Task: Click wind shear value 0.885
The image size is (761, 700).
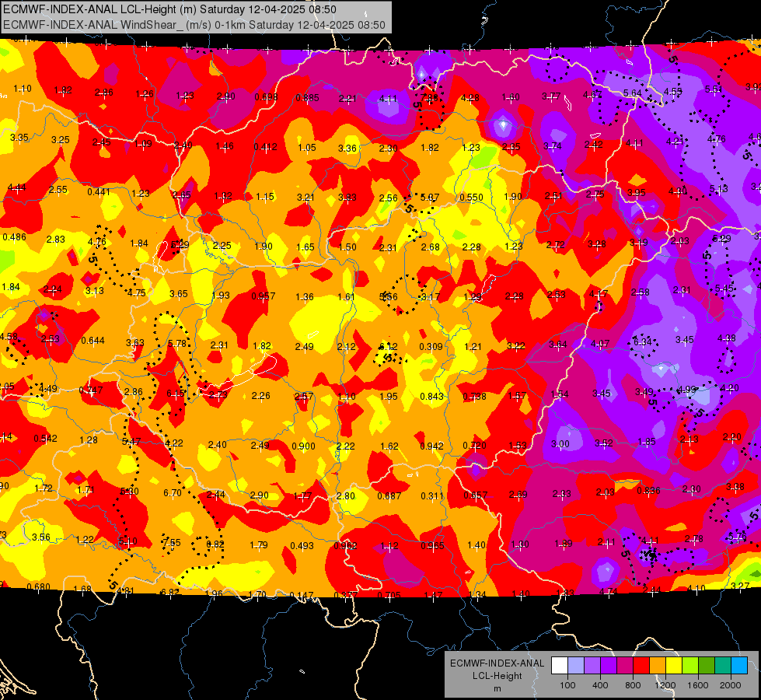Action: coord(307,98)
